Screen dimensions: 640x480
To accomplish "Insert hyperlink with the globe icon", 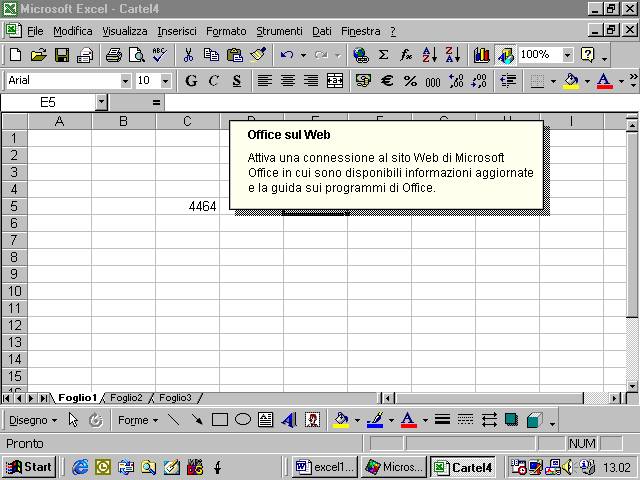I will (361, 55).
